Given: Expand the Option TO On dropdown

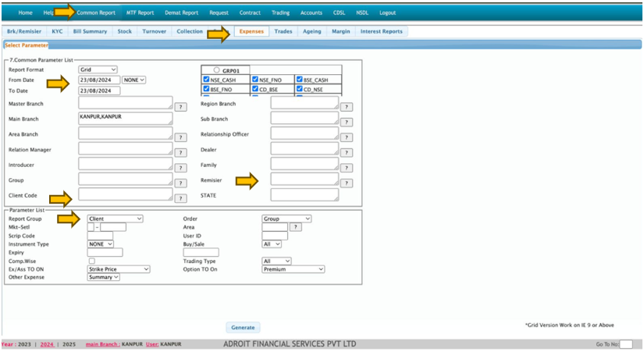Looking at the screenshot, I should tap(293, 268).
